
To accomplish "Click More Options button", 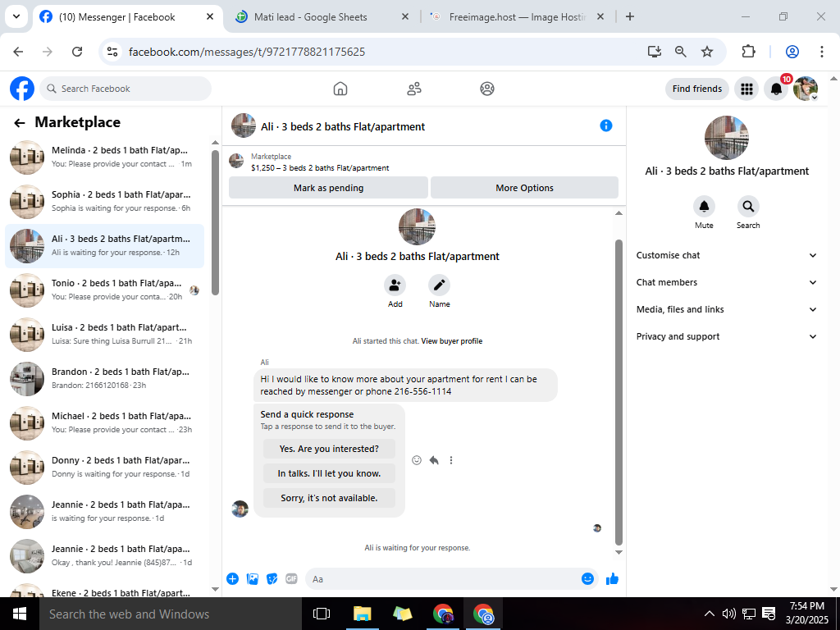I will tap(524, 188).
